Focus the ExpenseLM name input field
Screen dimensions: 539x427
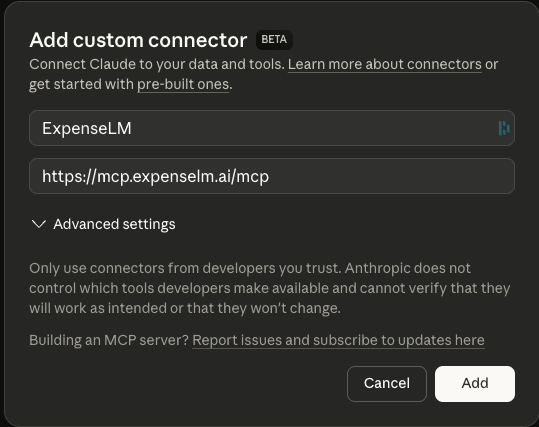272,128
